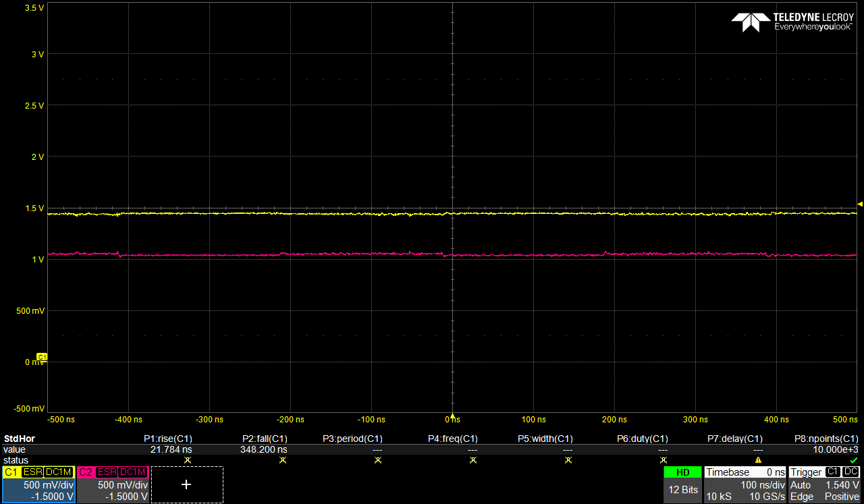864x504 pixels.
Task: Select the P7:delay(C1) measurement header
Action: click(735, 439)
